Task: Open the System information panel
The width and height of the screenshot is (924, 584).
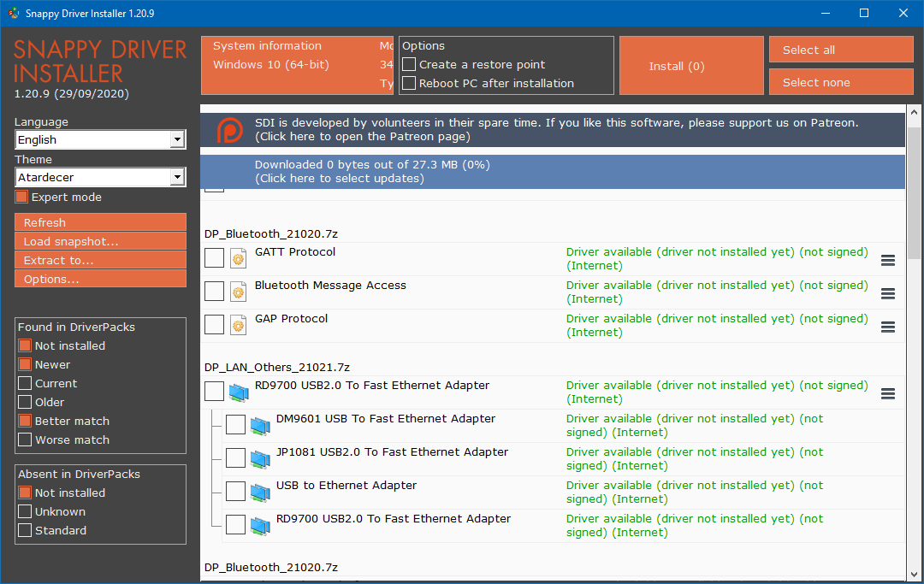Action: (297, 65)
